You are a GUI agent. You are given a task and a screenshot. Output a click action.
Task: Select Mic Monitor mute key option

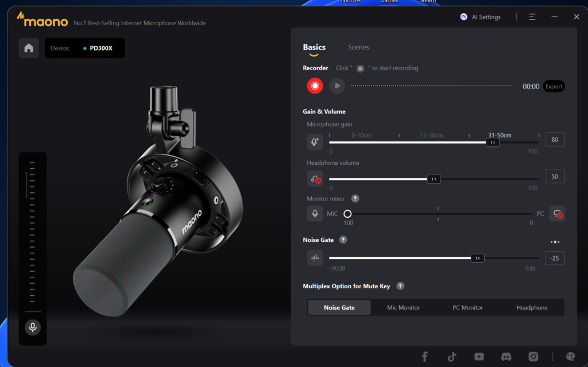tap(403, 307)
